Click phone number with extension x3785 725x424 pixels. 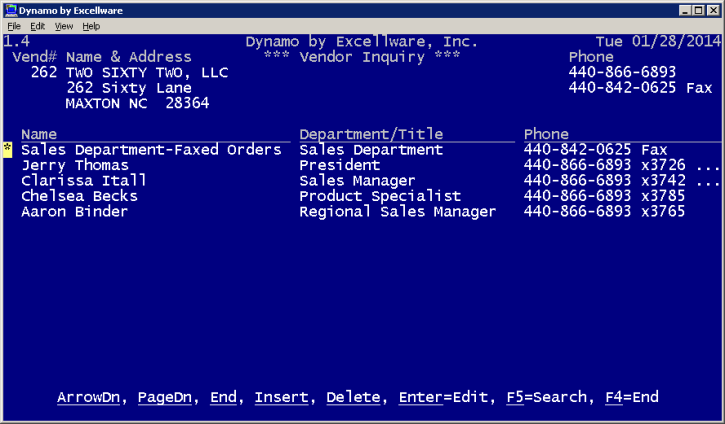pos(604,196)
